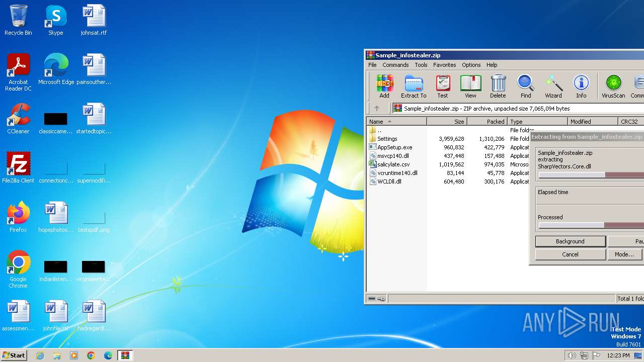The width and height of the screenshot is (644, 362).
Task: Select the assessmen document icon on desktop
Action: click(18, 316)
